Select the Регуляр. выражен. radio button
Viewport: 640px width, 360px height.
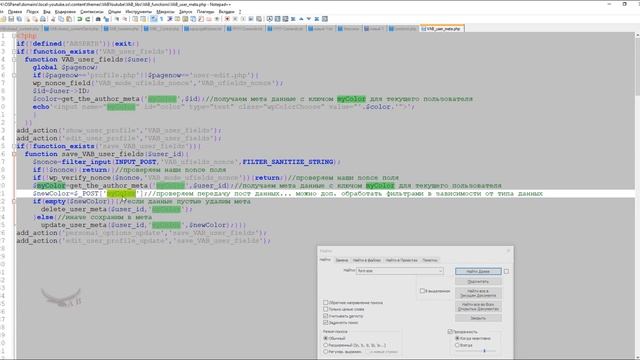pyautogui.click(x=326, y=351)
